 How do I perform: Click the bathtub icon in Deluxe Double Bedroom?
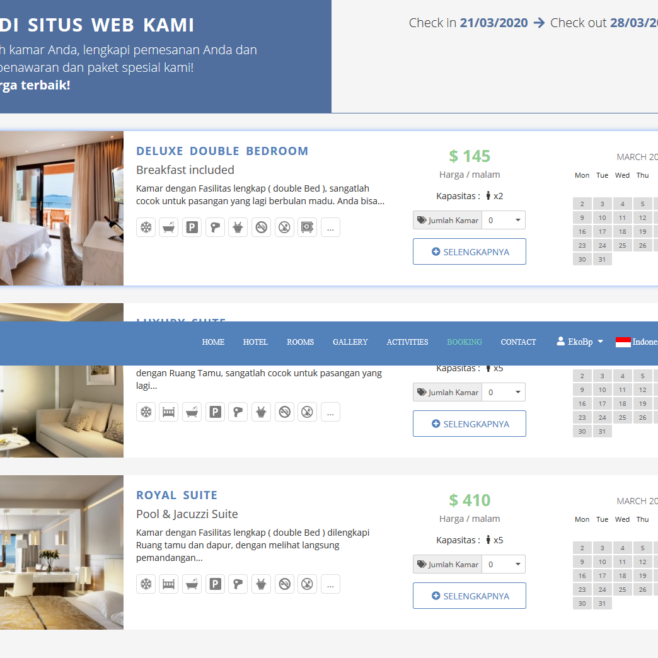point(169,227)
